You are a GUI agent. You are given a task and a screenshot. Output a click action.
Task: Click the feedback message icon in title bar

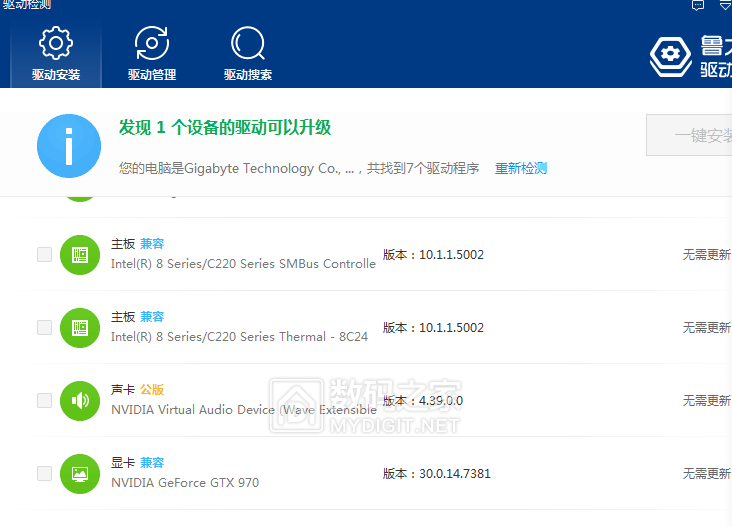[698, 5]
